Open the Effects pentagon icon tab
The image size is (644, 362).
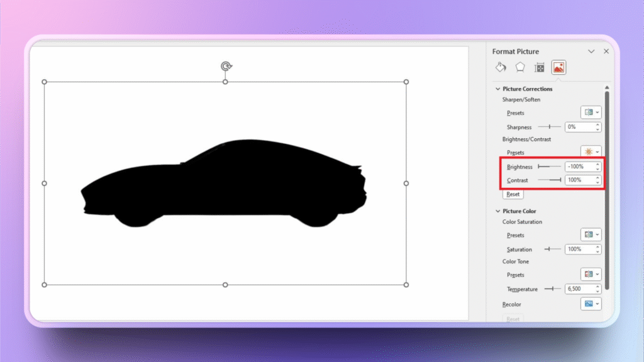pyautogui.click(x=520, y=68)
